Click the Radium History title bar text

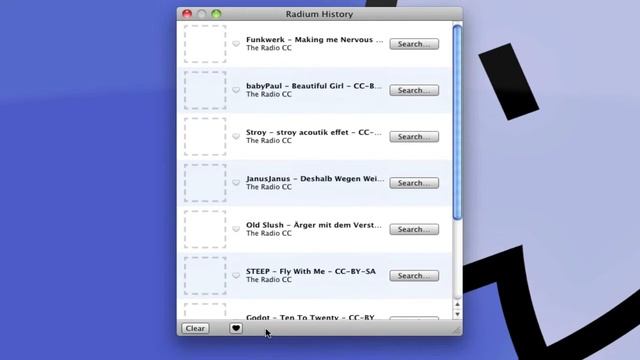click(x=319, y=14)
